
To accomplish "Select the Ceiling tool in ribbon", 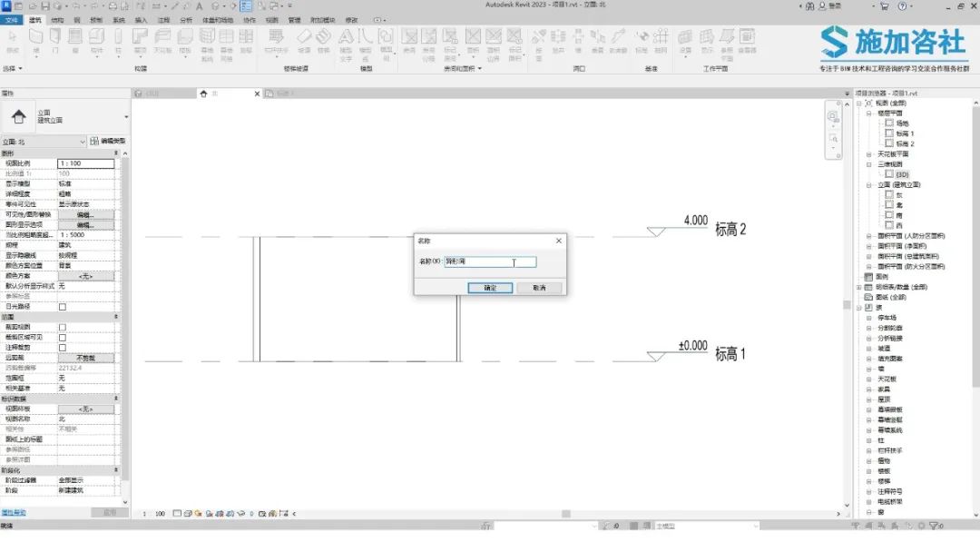I will [162, 41].
